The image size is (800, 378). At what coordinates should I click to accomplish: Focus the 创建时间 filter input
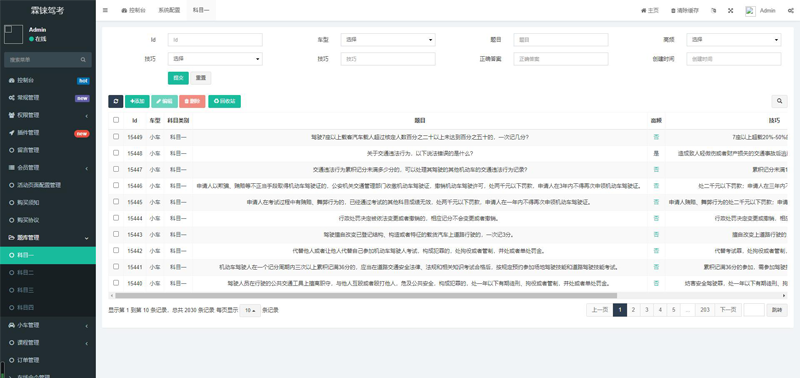point(734,59)
